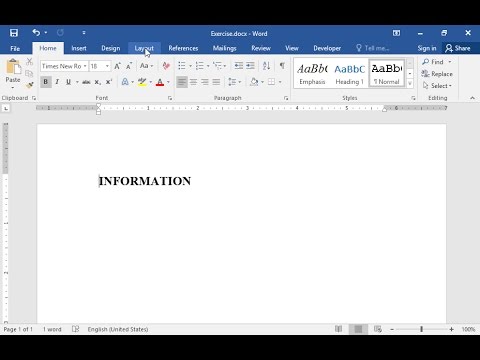The height and width of the screenshot is (360, 480).
Task: Open the References tab
Action: coord(183,48)
